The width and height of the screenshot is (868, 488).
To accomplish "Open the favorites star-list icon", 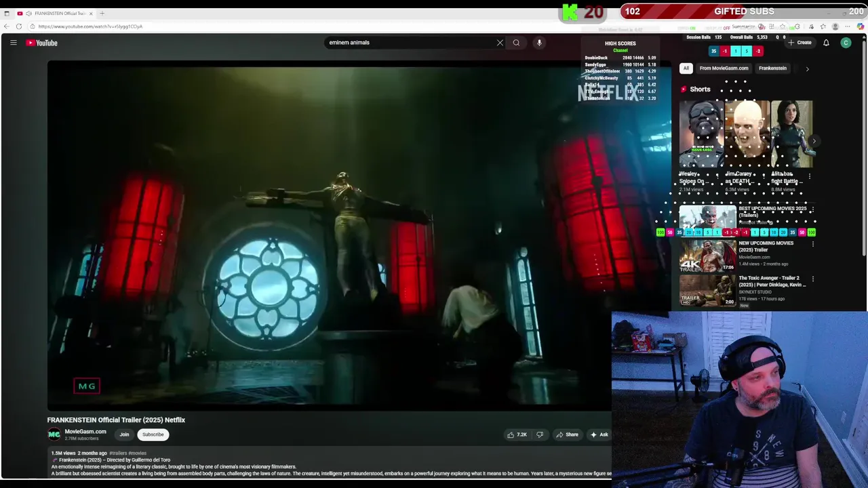I will click(823, 26).
